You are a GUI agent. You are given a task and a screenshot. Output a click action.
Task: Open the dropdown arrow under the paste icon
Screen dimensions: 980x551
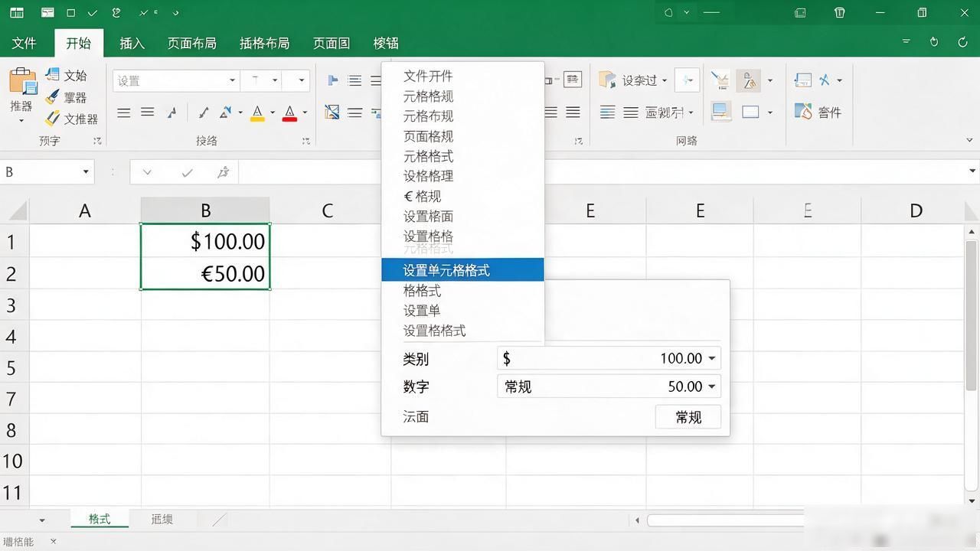[x=21, y=122]
